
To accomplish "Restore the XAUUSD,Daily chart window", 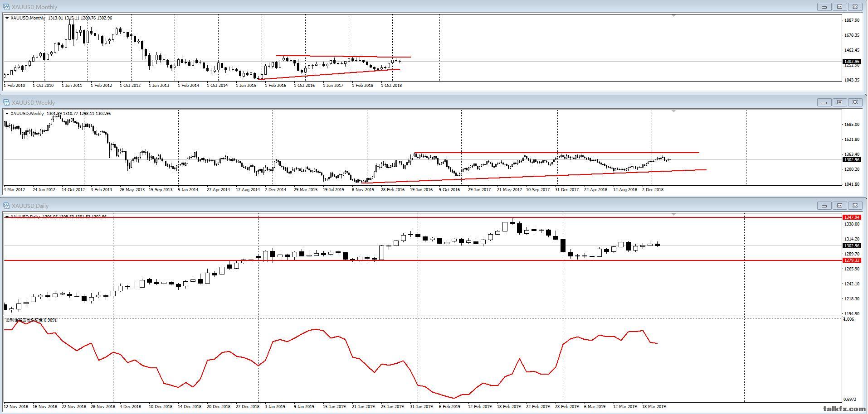I will pos(839,206).
